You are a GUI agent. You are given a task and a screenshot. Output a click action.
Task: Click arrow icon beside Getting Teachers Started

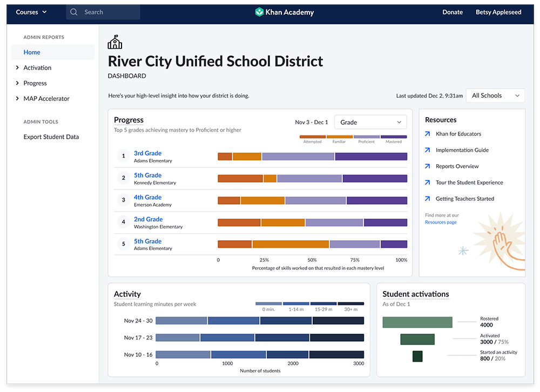click(x=428, y=199)
